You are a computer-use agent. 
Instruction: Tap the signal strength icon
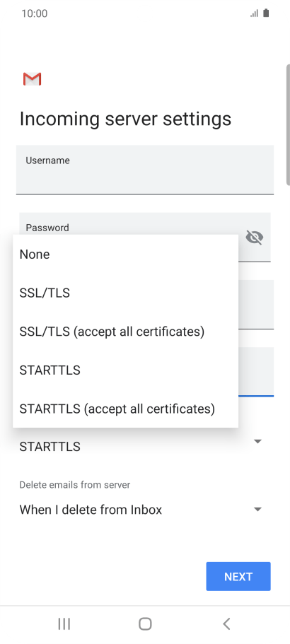pos(254,13)
